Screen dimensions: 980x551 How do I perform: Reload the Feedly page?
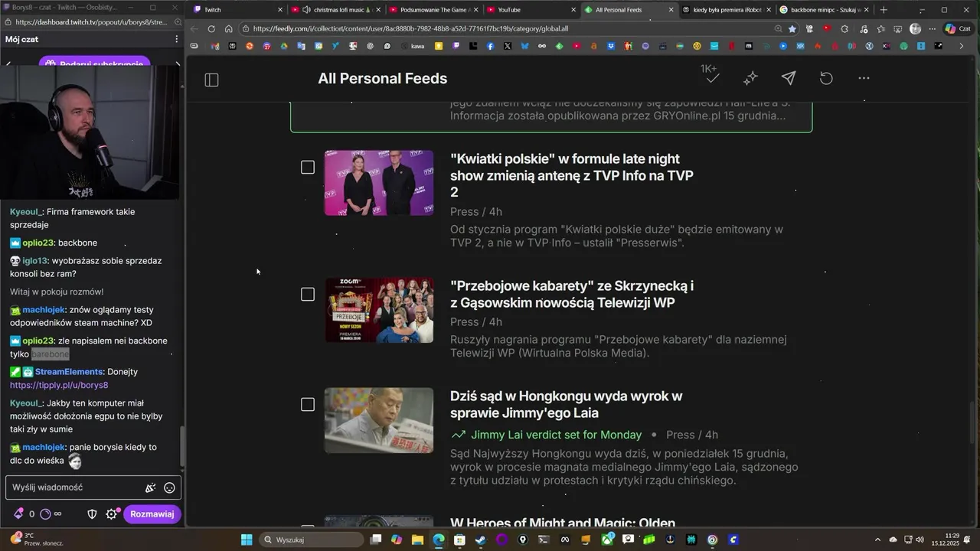(x=211, y=29)
